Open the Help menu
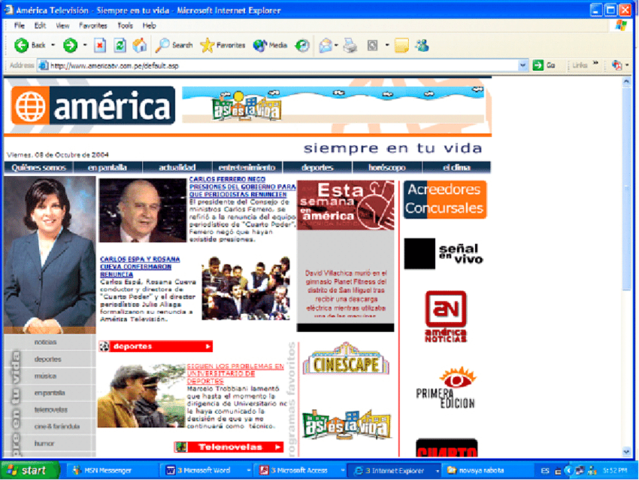 pos(149,26)
